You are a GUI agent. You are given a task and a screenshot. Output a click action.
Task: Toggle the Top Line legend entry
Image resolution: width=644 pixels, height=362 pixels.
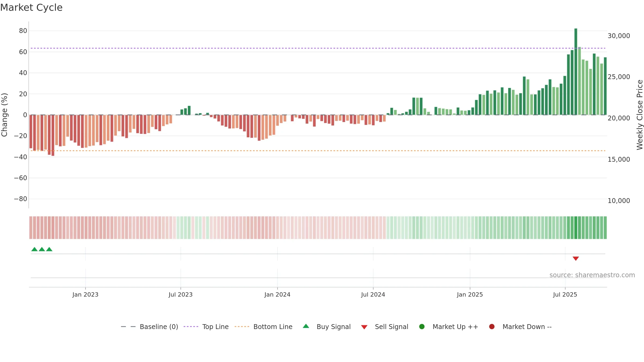206,327
